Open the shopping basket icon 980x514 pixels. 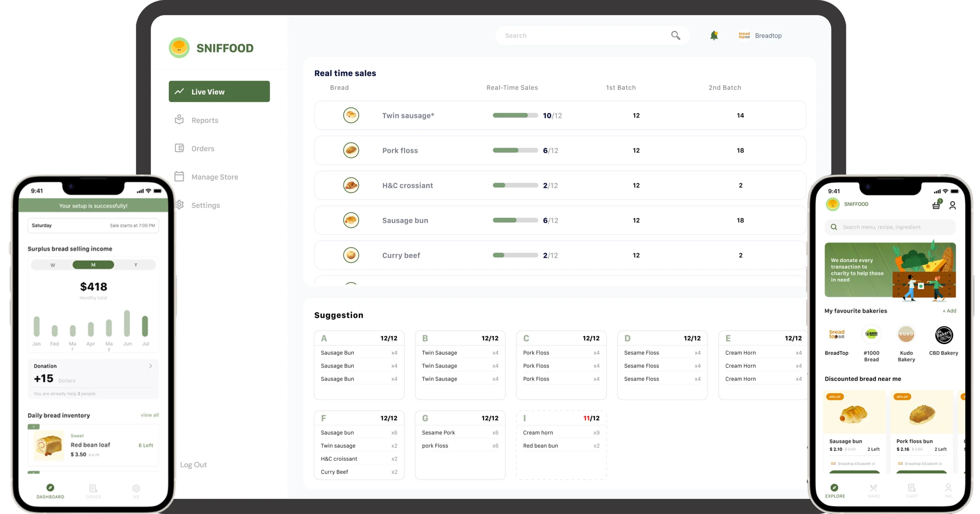tap(936, 205)
